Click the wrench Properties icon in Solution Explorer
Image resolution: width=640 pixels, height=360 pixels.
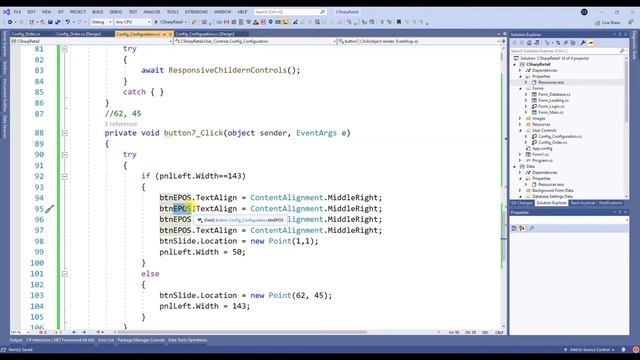583,43
